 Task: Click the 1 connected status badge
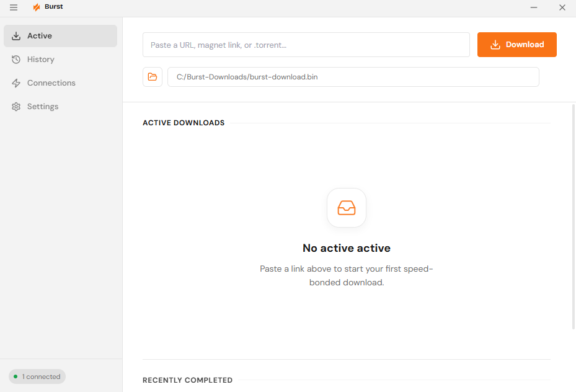37,376
